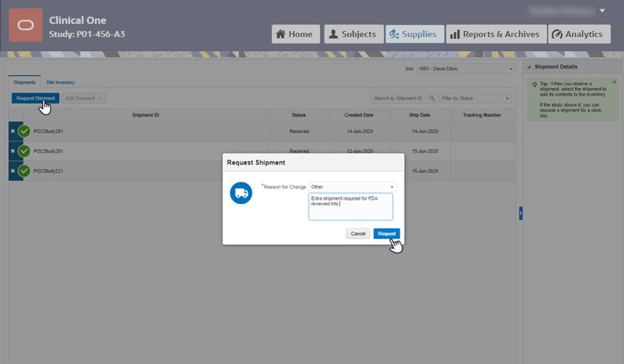Screen dimensions: 624x364
Task: Click the Request button in the dialog
Action: 387,234
